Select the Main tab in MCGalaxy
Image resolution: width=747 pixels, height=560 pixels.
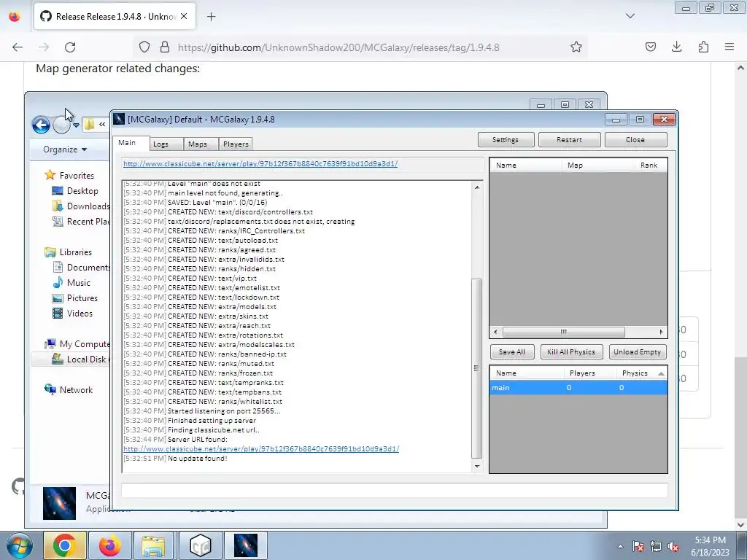(x=131, y=143)
